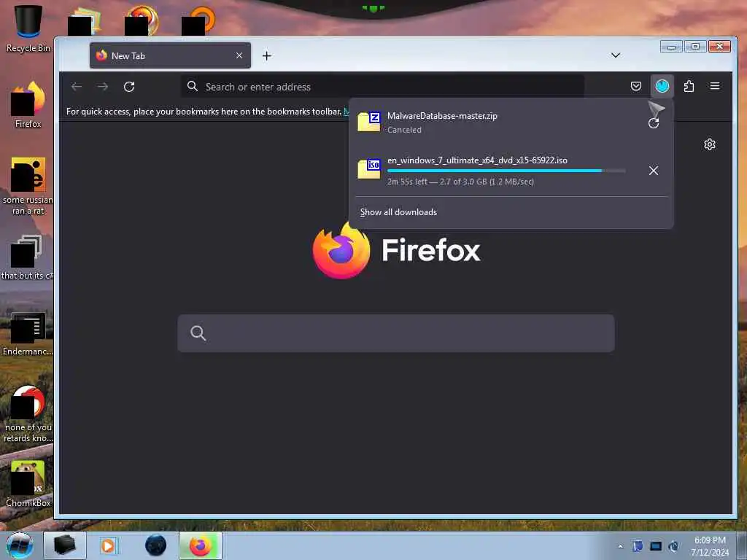The width and height of the screenshot is (747, 560).
Task: Click the ISO file icon in downloads
Action: coord(369,169)
